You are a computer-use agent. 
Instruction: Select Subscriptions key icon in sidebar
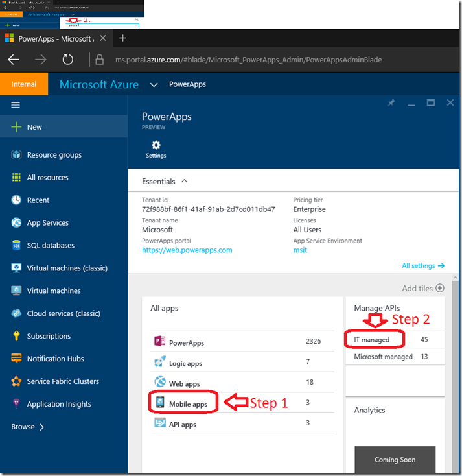(x=16, y=336)
